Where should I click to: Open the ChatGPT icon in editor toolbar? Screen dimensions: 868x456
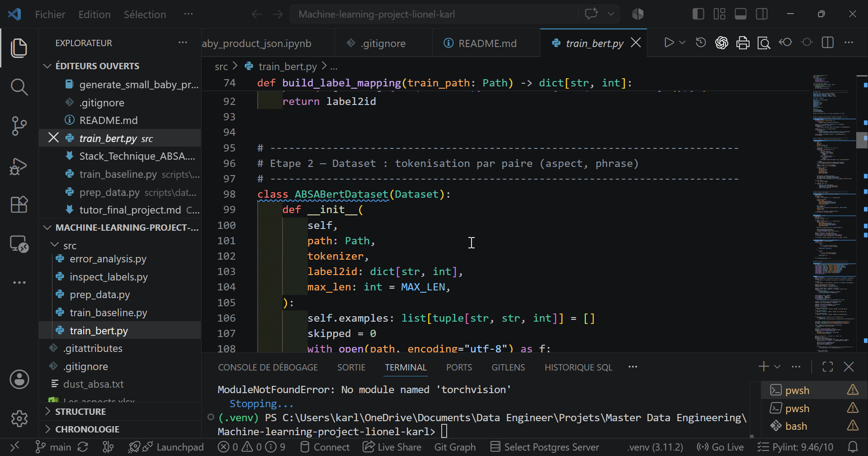722,43
